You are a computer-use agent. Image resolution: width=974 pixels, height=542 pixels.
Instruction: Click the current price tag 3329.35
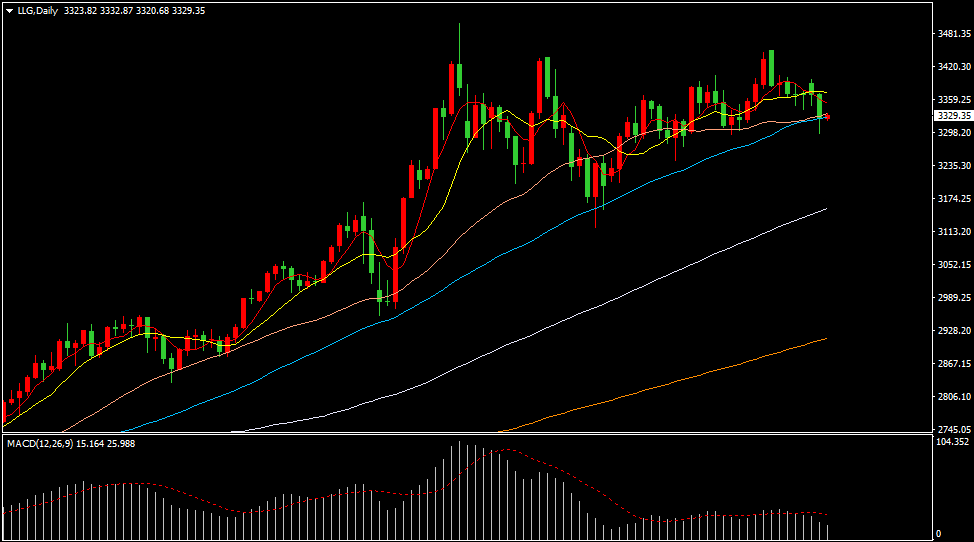pos(954,116)
